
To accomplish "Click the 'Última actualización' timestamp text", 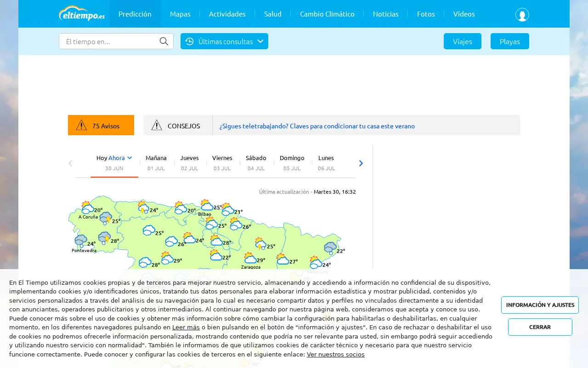I will tap(307, 192).
